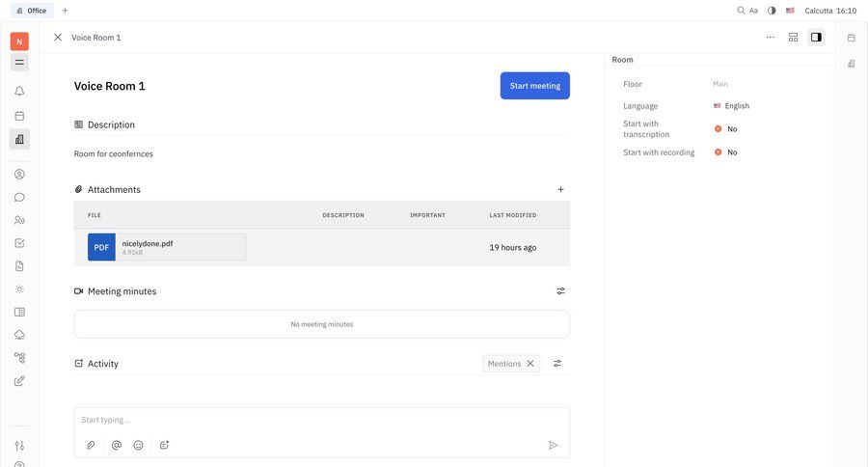Click the Floor Main value
Viewport: 868px width, 467px height.
pos(720,84)
